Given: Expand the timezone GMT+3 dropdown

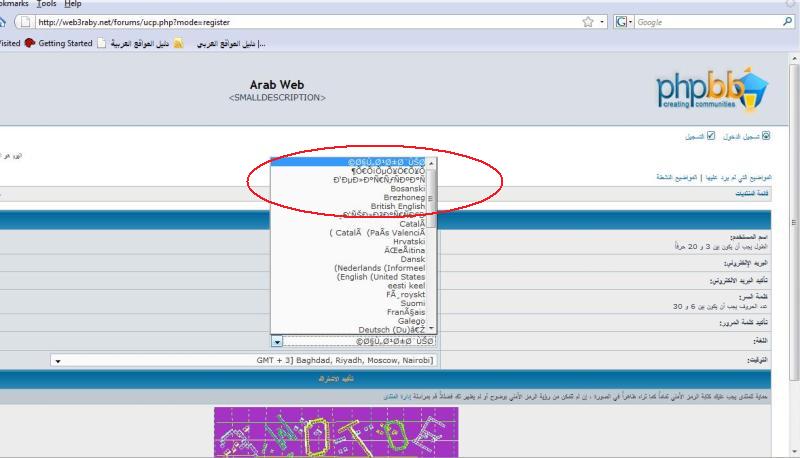Looking at the screenshot, I should [57, 360].
